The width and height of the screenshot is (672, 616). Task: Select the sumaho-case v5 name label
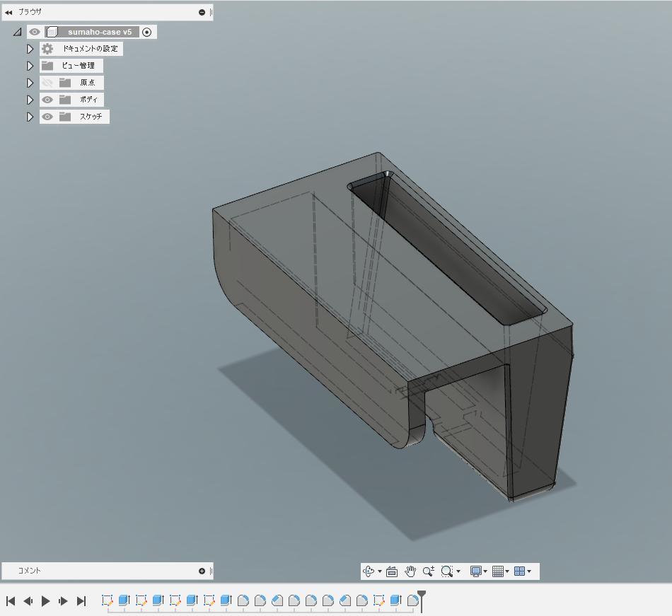[100, 32]
